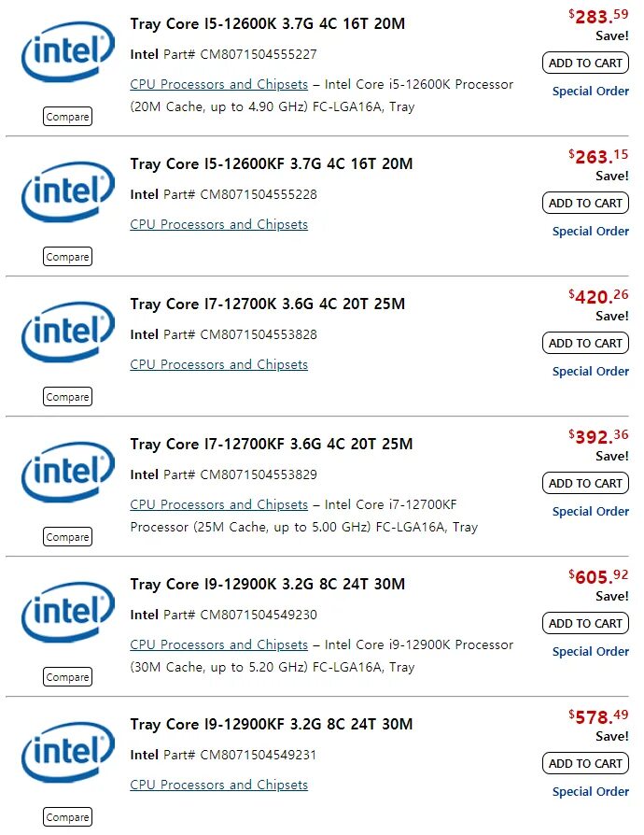Open Tray Core I9-12900KF product title
The image size is (644, 835).
click(271, 724)
